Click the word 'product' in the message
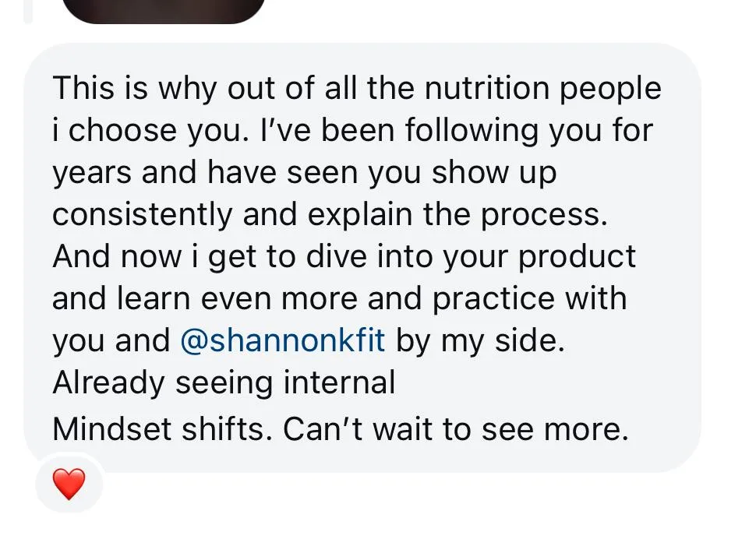This screenshot has height=539, width=756. tap(577, 257)
